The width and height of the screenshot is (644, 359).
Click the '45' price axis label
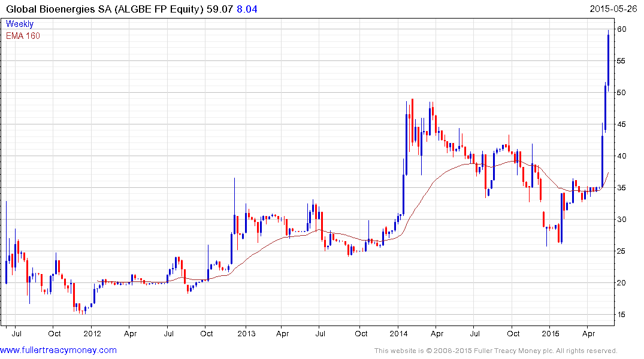[x=621, y=124]
